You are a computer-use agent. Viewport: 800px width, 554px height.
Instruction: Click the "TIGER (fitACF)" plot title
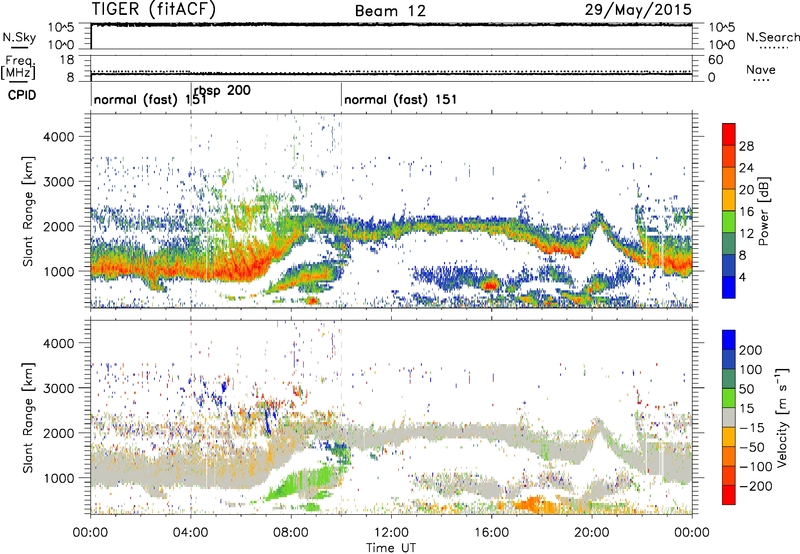click(154, 9)
